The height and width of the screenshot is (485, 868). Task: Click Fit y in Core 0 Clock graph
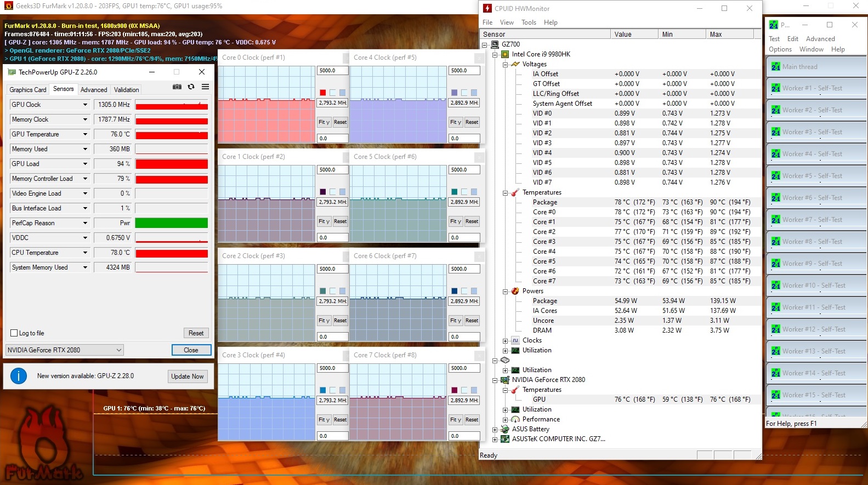coord(324,122)
